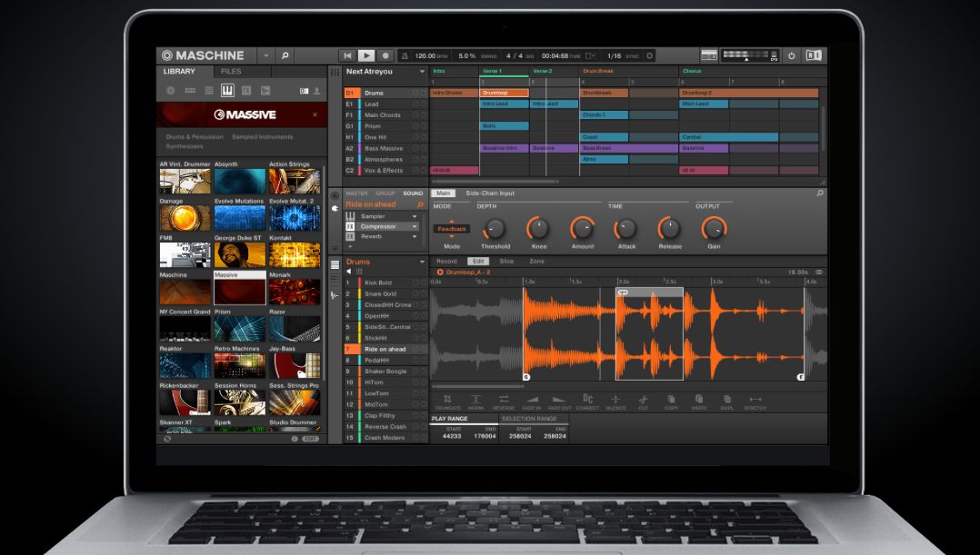980x555 pixels.
Task: Filter by Sampled Instruments category
Action: [263, 137]
